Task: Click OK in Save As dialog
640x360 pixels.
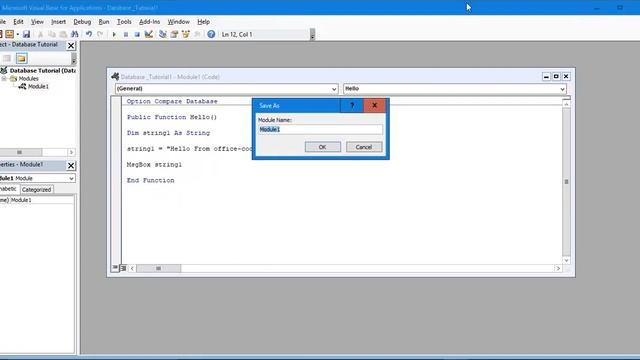Action: (x=322, y=147)
